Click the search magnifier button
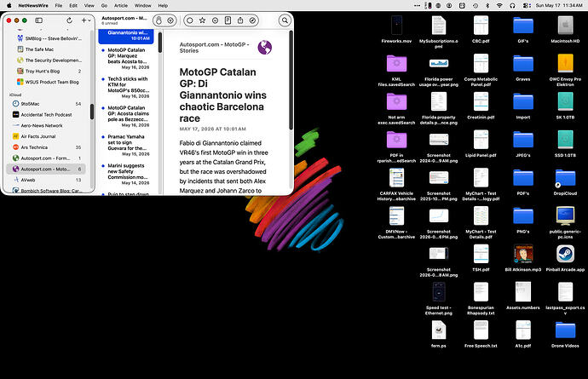The height and width of the screenshot is (379, 588). click(285, 20)
